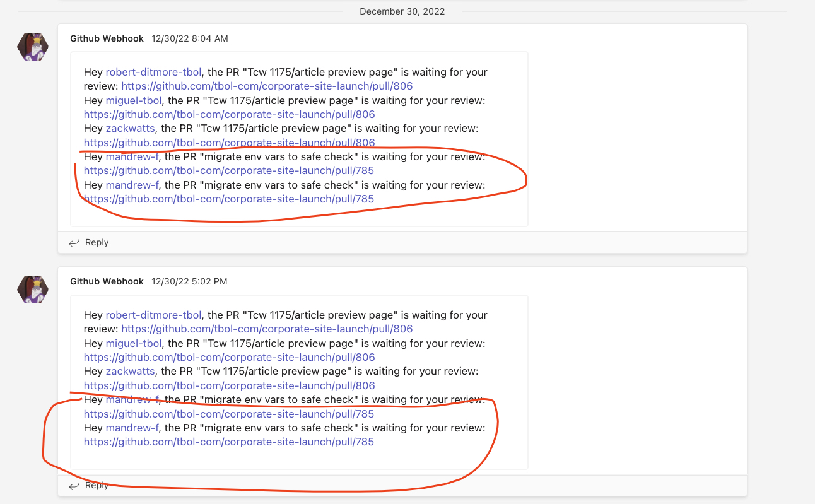The image size is (815, 504).
Task: Click the Reply text under the 5:02 PM message
Action: [x=95, y=484]
